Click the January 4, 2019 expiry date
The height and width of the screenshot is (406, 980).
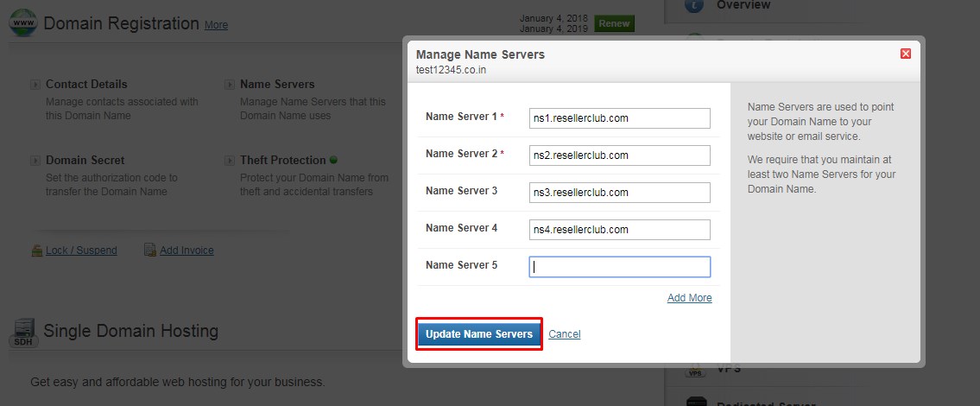point(553,29)
